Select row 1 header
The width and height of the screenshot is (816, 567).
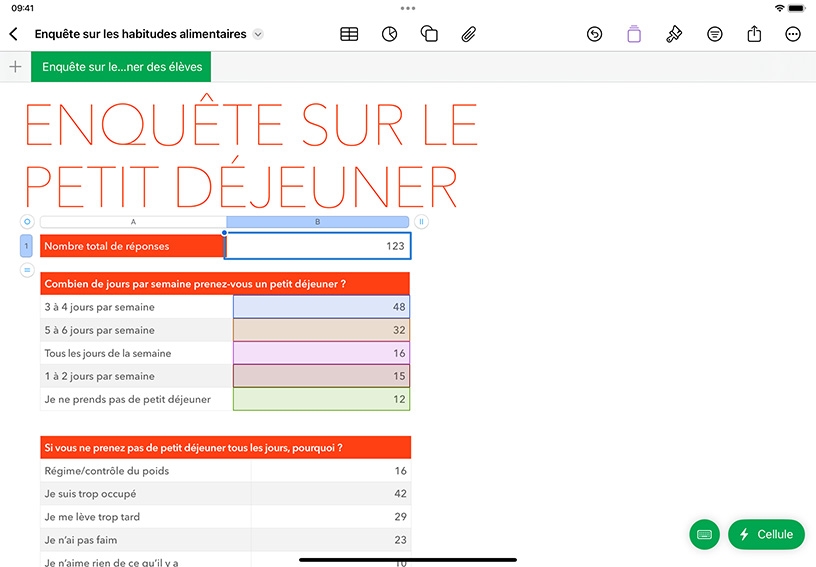[x=26, y=246]
